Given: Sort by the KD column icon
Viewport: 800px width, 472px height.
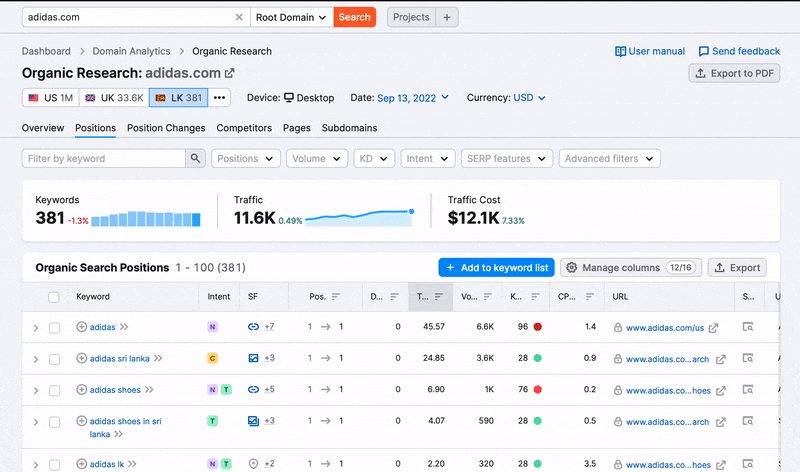Looking at the screenshot, I should pyautogui.click(x=535, y=296).
